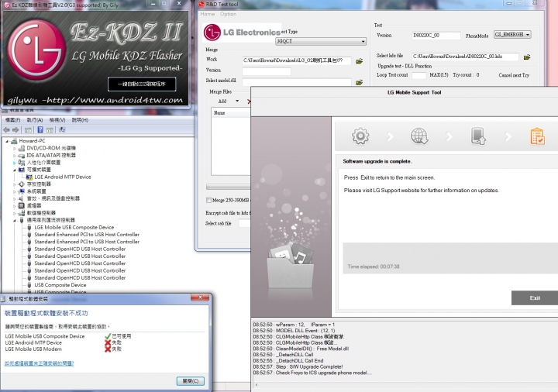Viewport: 558px width, 392px height.
Task: Click the Time elapsed progress bar area
Action: (450, 258)
